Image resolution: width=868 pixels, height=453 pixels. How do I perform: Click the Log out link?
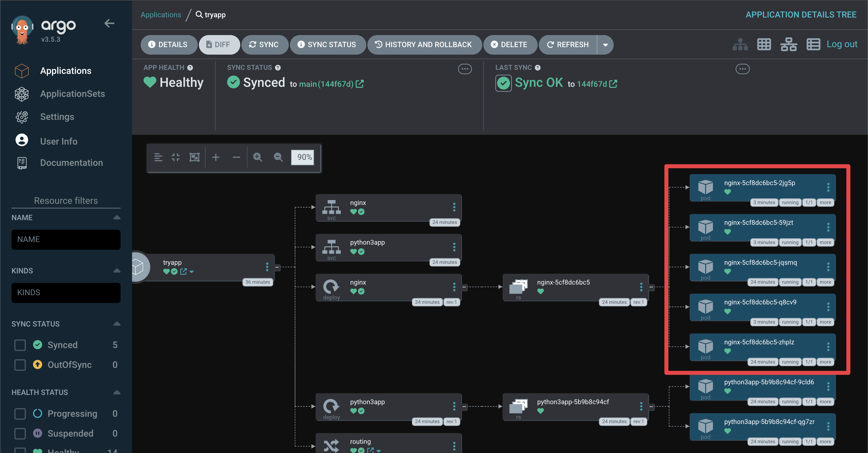[842, 44]
